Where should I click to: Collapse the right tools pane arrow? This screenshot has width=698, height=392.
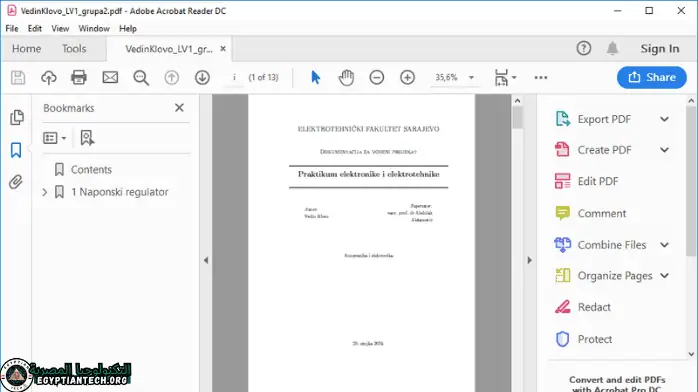tap(529, 260)
